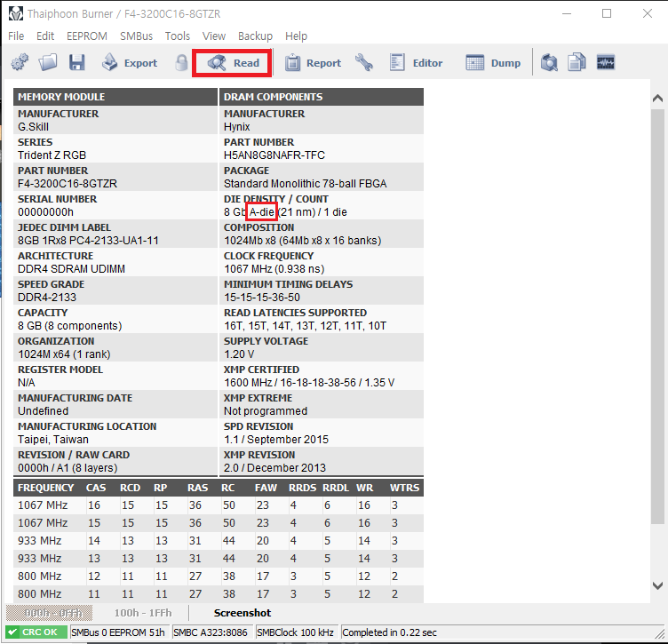Image resolution: width=668 pixels, height=644 pixels.
Task: Switch to the 100h - 1FFh tab
Action: coord(143,613)
